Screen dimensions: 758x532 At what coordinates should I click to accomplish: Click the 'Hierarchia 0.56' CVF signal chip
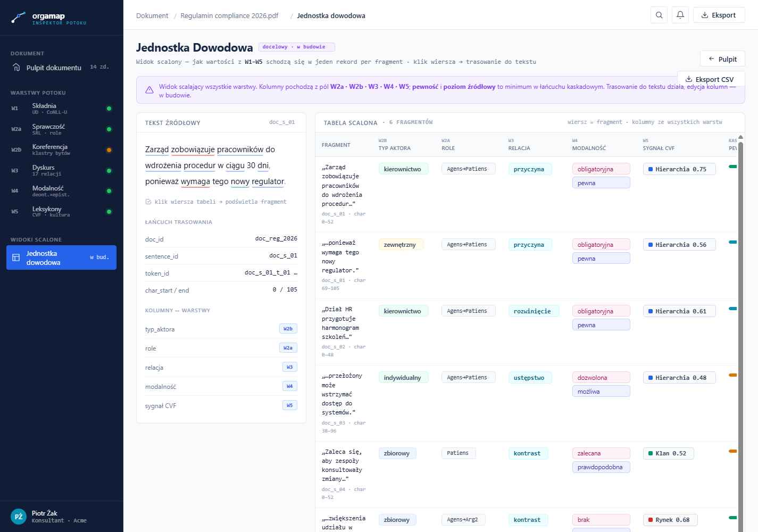(679, 245)
